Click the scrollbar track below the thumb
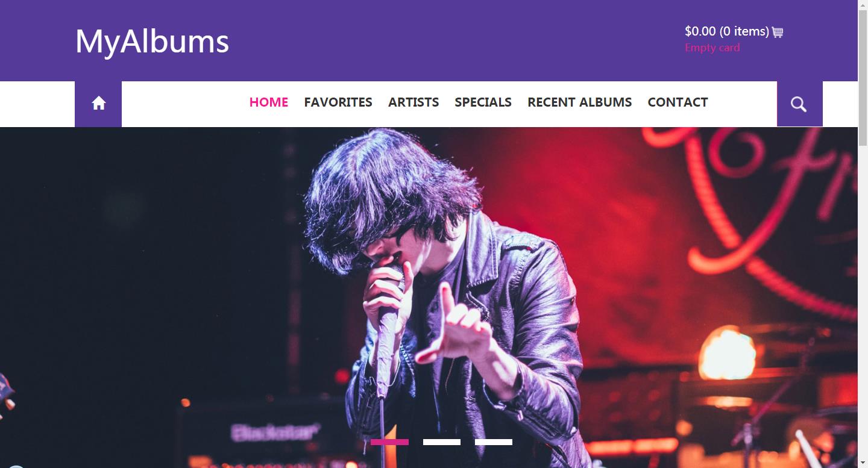This screenshot has height=468, width=868. tap(863, 301)
